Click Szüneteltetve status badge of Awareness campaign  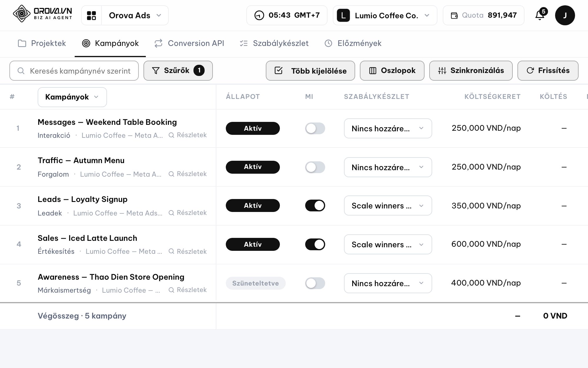pos(255,283)
